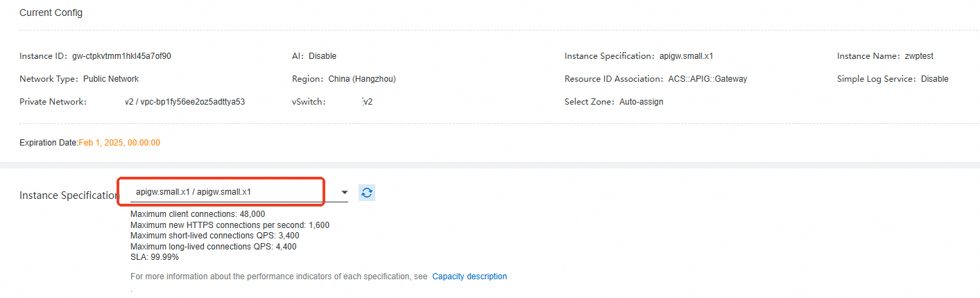Click the Simple Log Service Disable value
The width and height of the screenshot is (980, 298).
934,79
